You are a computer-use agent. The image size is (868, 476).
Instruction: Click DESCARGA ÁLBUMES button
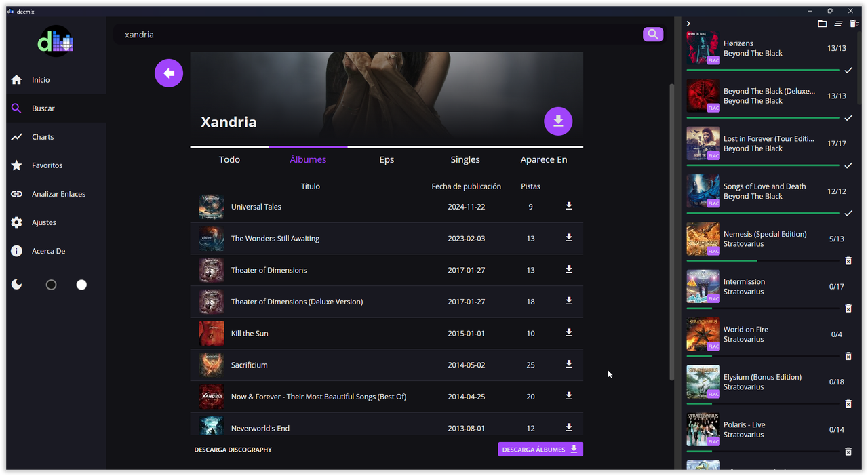click(540, 450)
